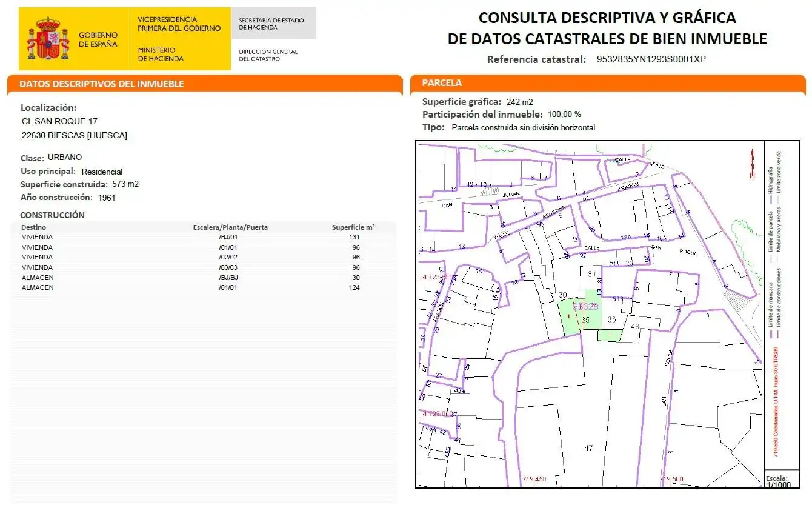
Task: Click the '/03/03' location cell
Action: tap(228, 267)
